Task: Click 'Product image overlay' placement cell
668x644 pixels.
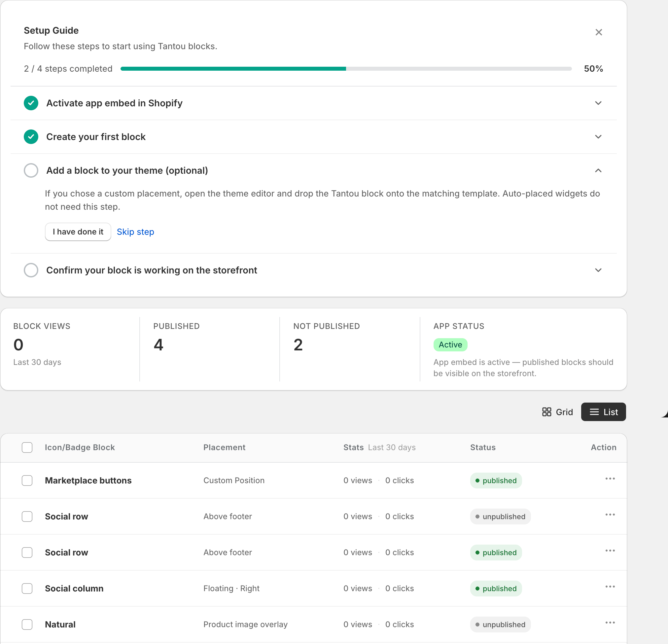Action: click(x=245, y=625)
